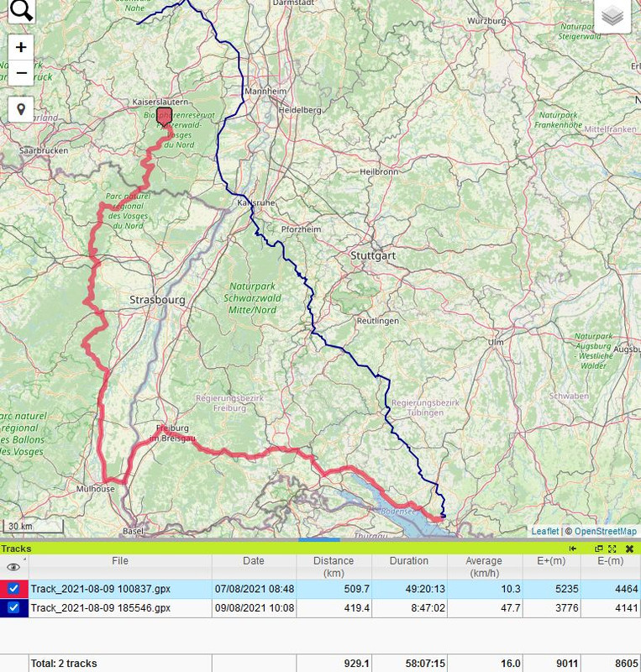Open the Leaflet attribution link

[x=545, y=531]
